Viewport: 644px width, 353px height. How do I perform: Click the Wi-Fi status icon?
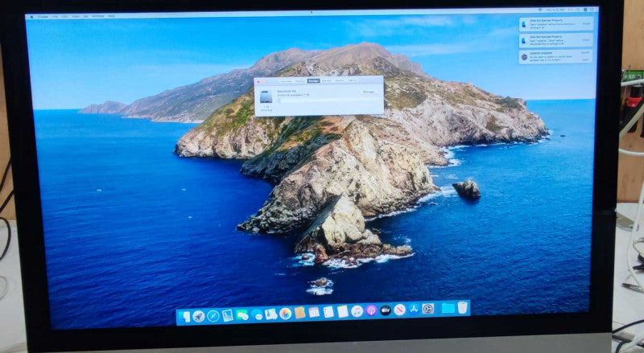click(x=540, y=10)
